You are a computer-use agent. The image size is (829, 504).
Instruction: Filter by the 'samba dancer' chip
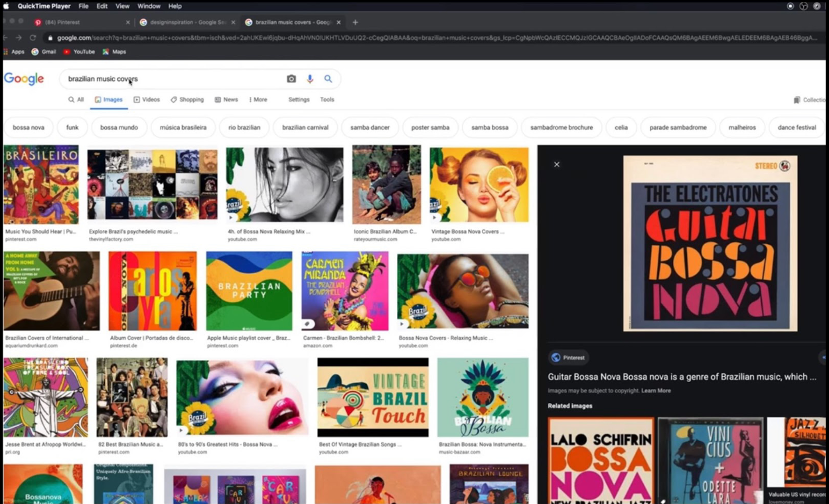pyautogui.click(x=370, y=127)
